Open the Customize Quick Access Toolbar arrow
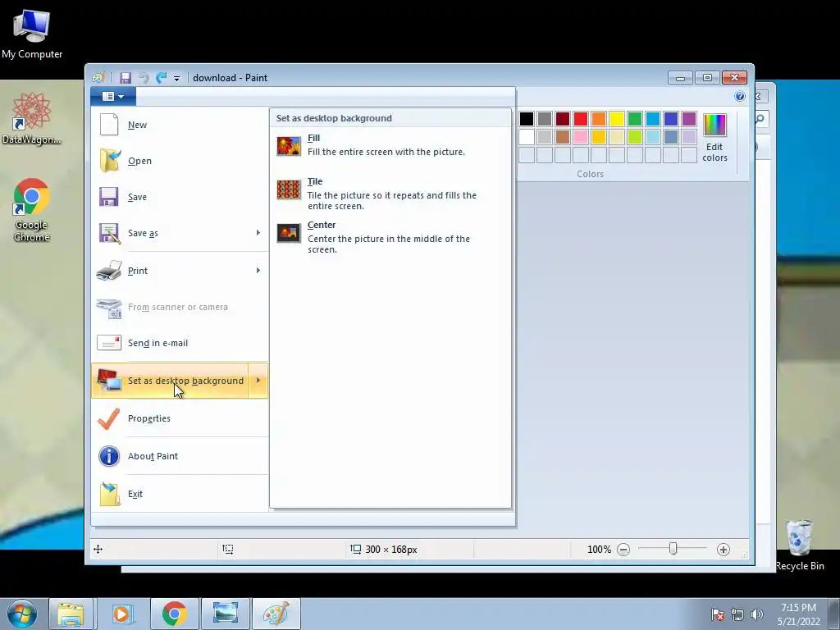840x630 pixels. (177, 78)
